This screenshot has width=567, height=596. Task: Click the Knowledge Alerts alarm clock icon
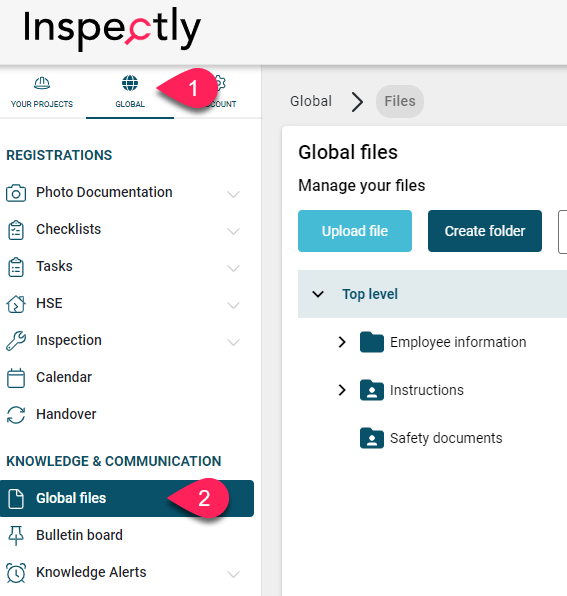point(16,572)
